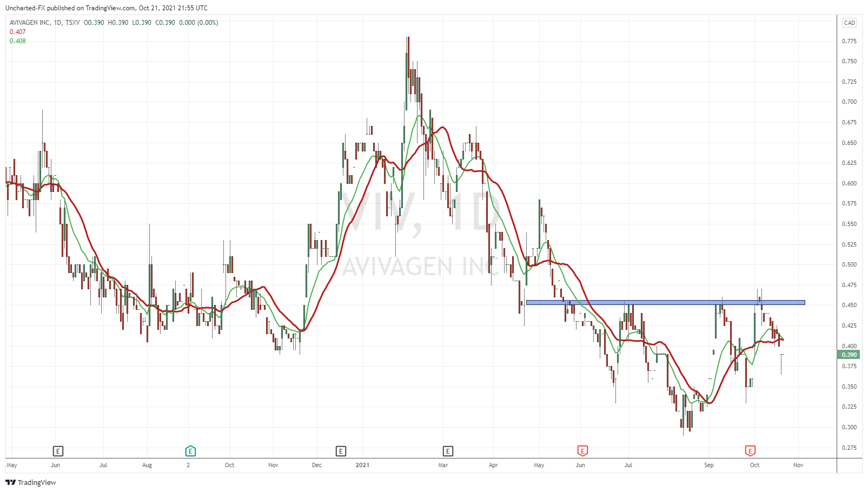Click the 2021 label on the time axis
This screenshot has height=492, width=868.
[362, 465]
